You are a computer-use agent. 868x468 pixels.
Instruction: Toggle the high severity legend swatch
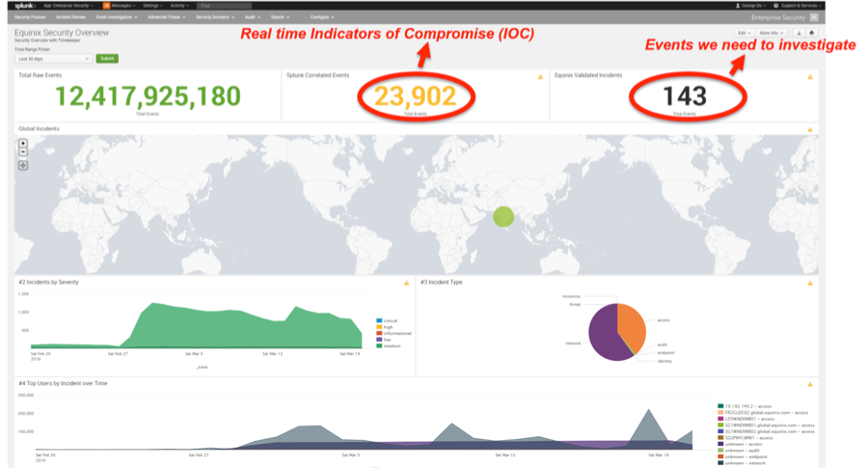(x=379, y=327)
